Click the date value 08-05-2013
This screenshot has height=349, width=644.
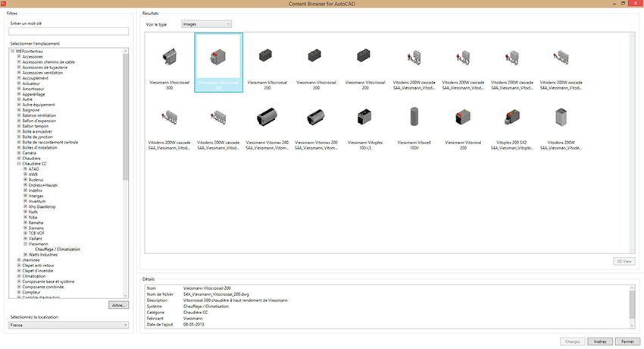[193, 324]
